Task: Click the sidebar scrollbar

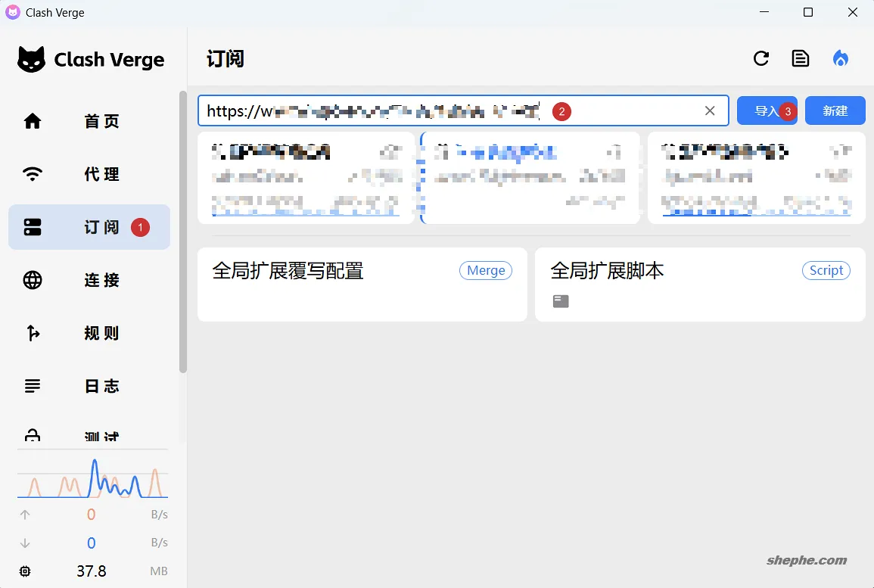Action: pos(182,227)
